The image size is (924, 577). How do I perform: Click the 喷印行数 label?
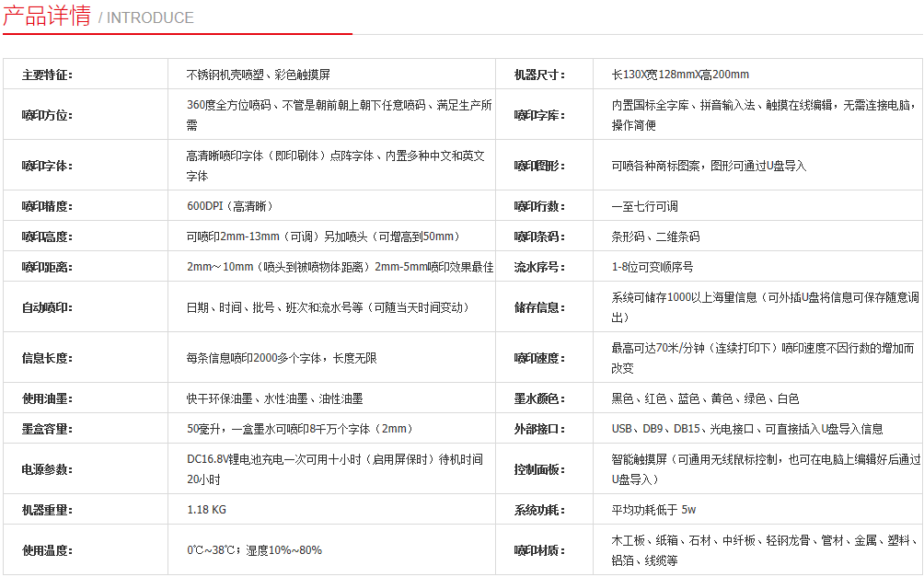tap(539, 206)
